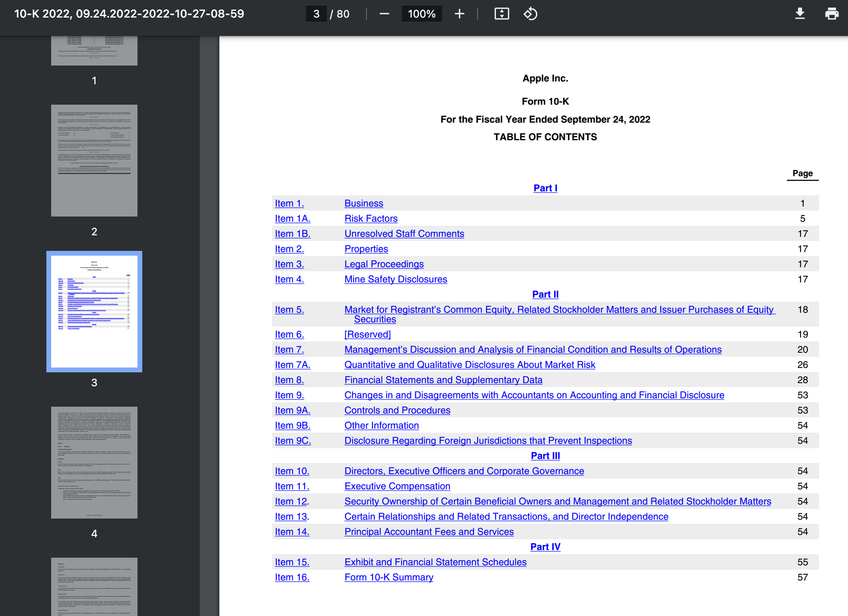Open the Item 1A. link
This screenshot has width=848, height=616.
293,219
